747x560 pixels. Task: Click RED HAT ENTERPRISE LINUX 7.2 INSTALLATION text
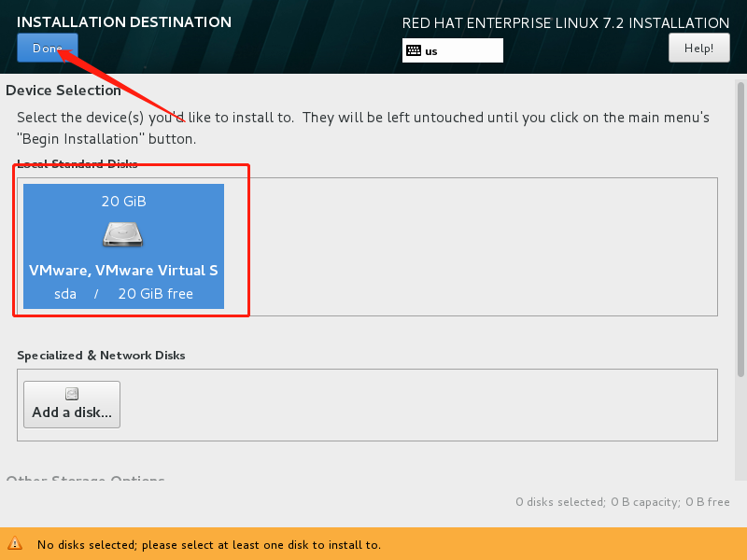tap(566, 22)
